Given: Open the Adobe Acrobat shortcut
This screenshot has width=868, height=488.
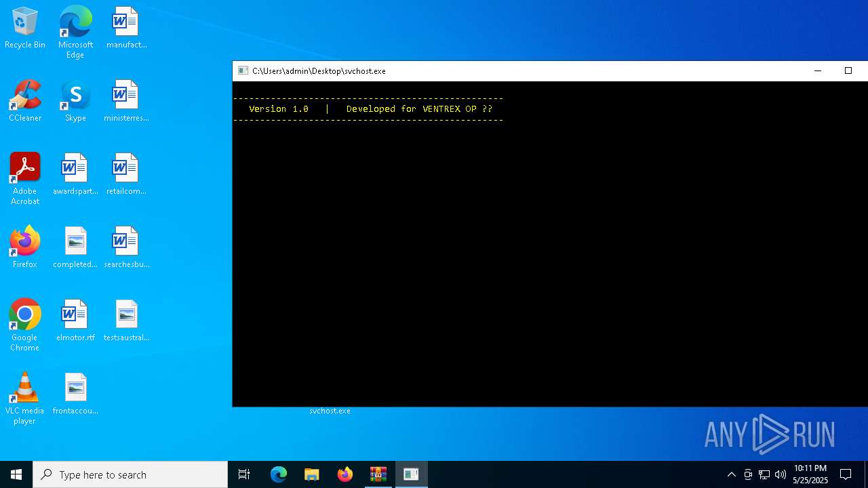Looking at the screenshot, I should [25, 179].
